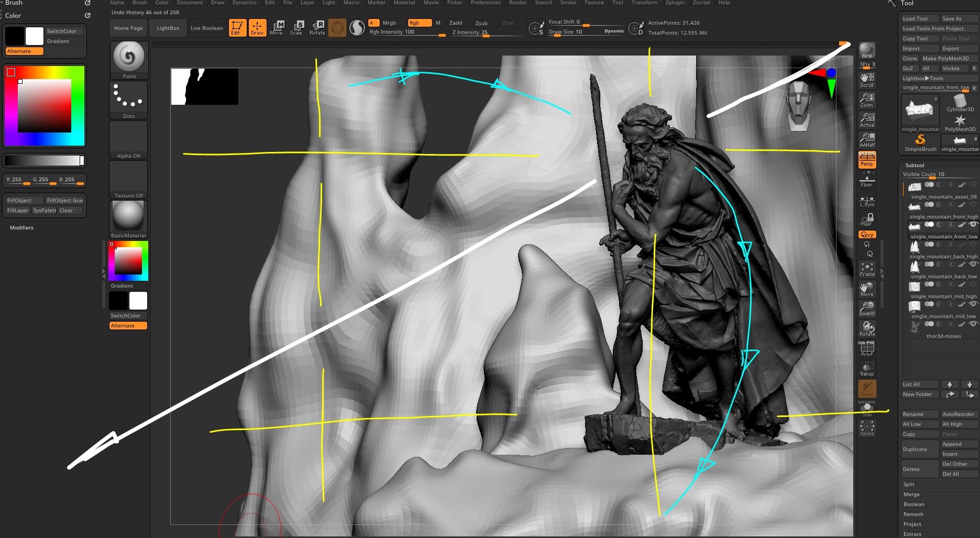980x538 pixels.
Task: Open the Render menu
Action: point(518,3)
